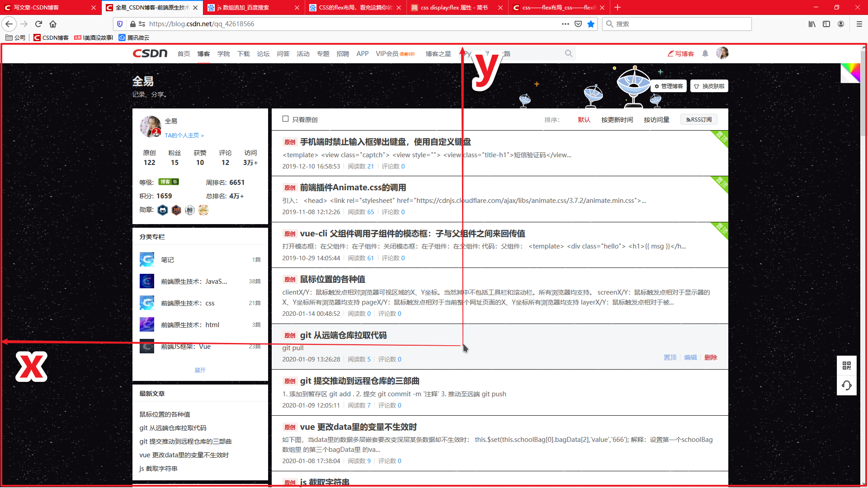Open the article 前端插件Animate.css的调用

pos(353,188)
